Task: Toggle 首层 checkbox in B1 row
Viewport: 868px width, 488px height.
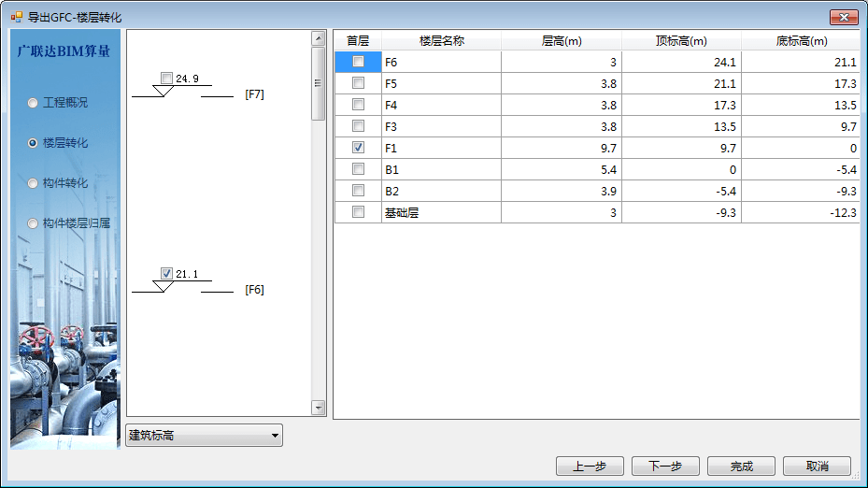Action: pyautogui.click(x=358, y=169)
